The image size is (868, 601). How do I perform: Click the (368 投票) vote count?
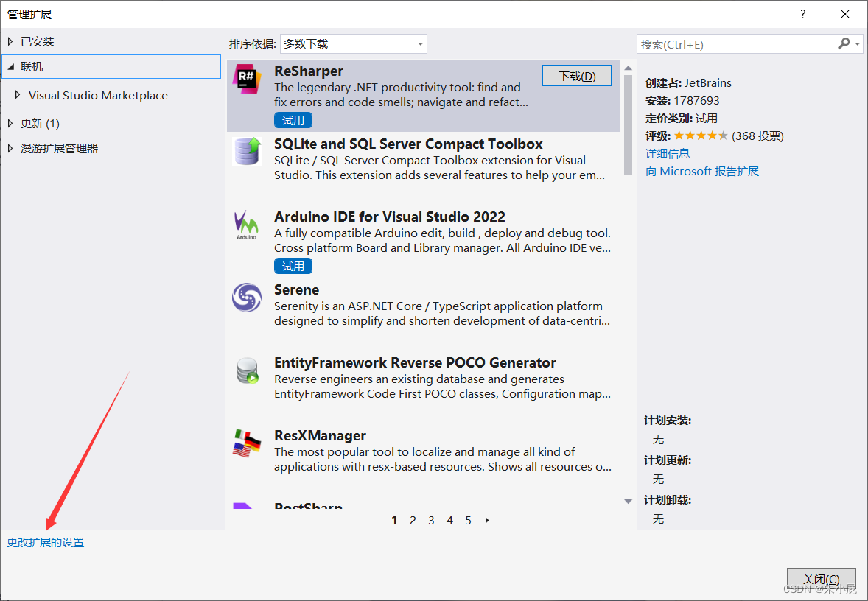[757, 136]
